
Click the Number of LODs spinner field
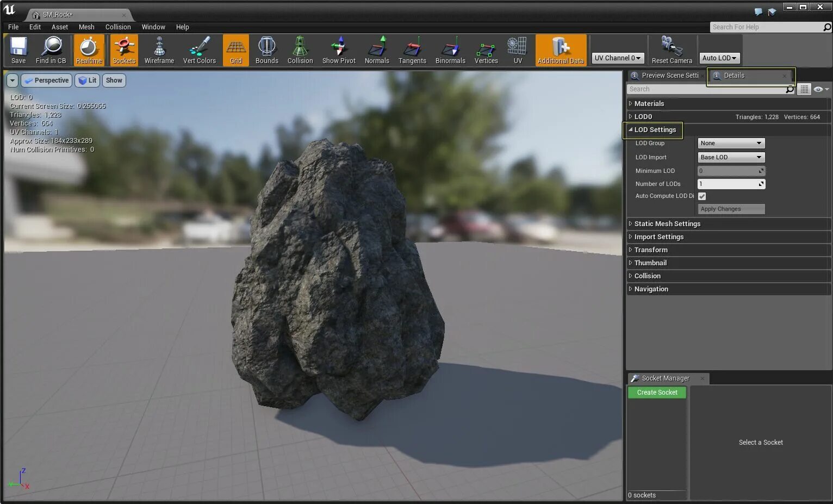[728, 184]
